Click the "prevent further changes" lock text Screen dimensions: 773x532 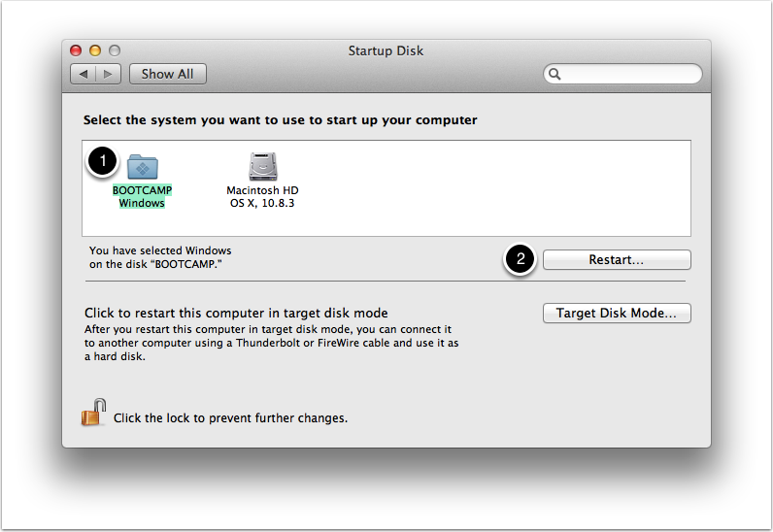pyautogui.click(x=230, y=418)
